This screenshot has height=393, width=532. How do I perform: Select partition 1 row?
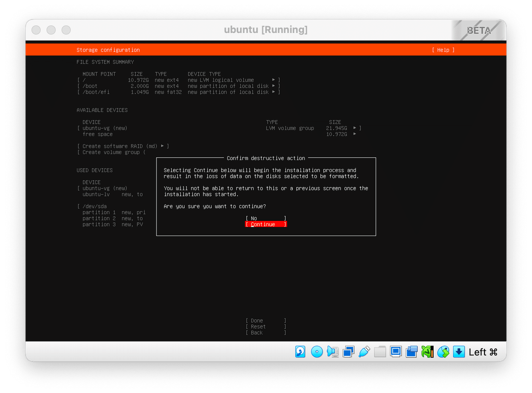114,212
